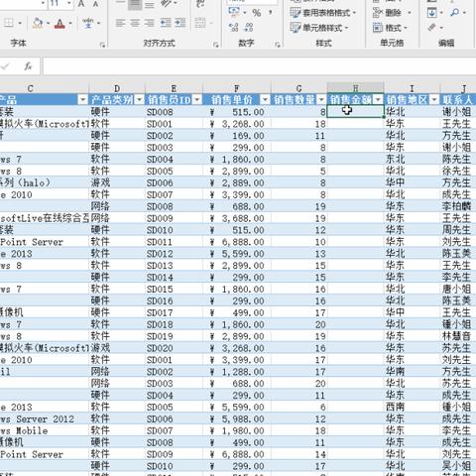The image size is (476, 476).
Task: Select the price cell 3,688.00
Action: click(237, 218)
